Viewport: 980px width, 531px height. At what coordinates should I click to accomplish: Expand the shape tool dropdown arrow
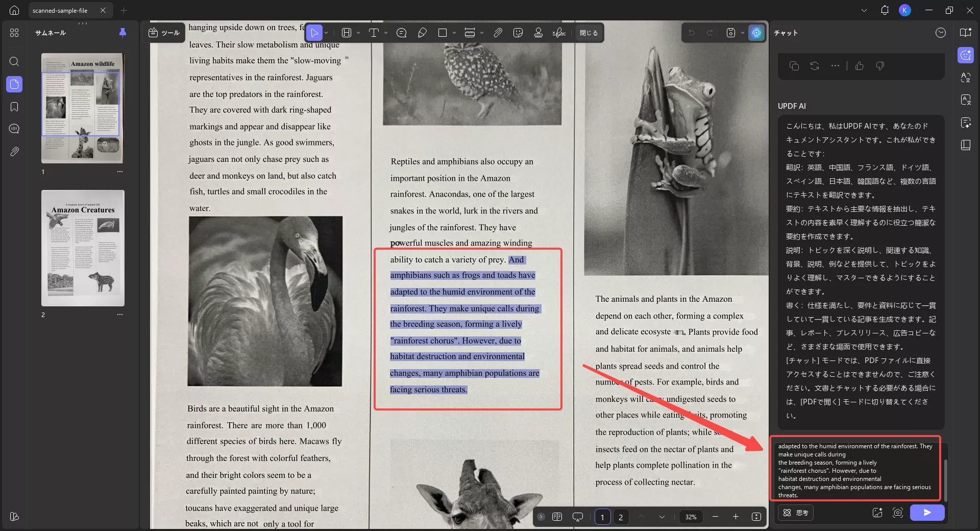tap(454, 33)
